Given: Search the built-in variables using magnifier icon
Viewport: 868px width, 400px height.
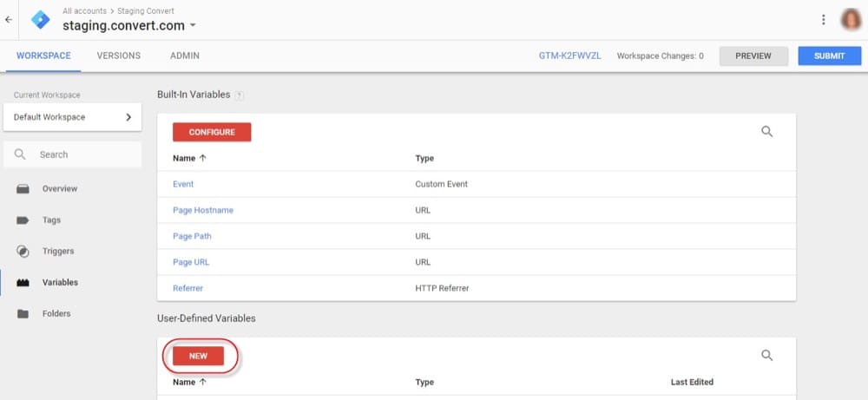Looking at the screenshot, I should [x=766, y=132].
